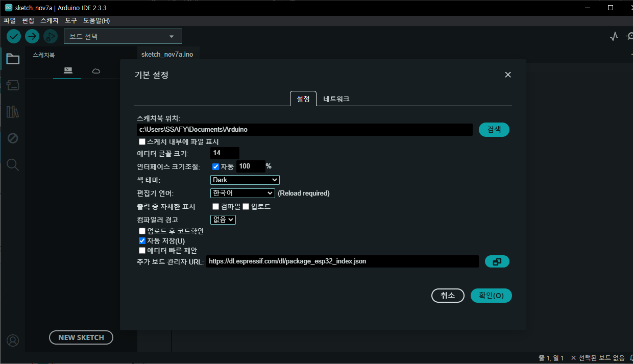Toggle the 자동 interface scale checkbox

click(215, 166)
